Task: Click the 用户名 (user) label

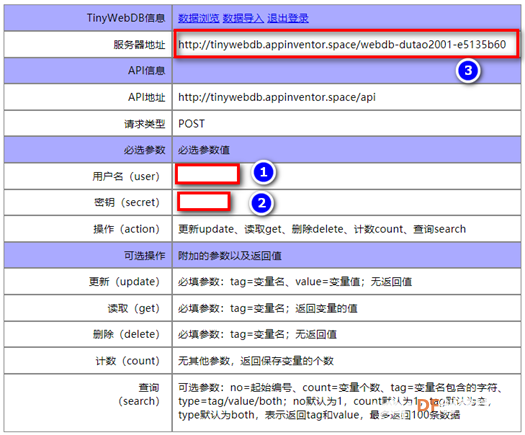Action: 126,176
